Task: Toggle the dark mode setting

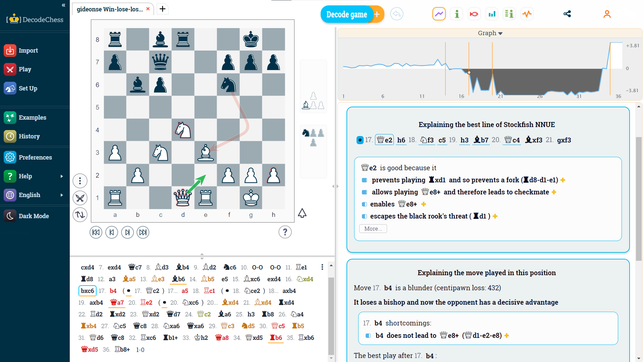Action: (x=33, y=216)
